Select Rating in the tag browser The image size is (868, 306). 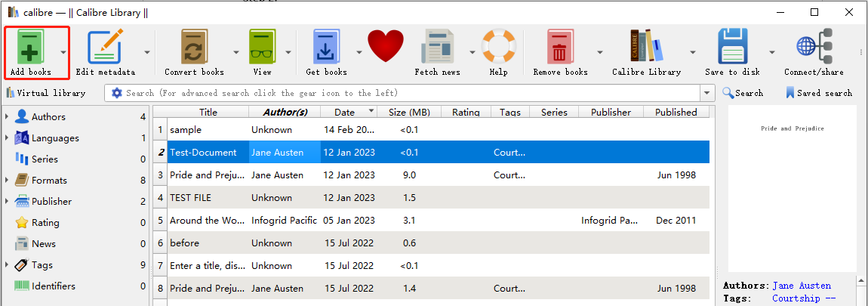[45, 223]
